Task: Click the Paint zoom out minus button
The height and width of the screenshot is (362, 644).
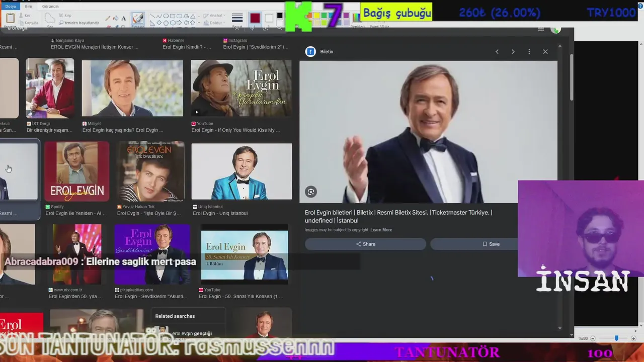Action: point(593,338)
